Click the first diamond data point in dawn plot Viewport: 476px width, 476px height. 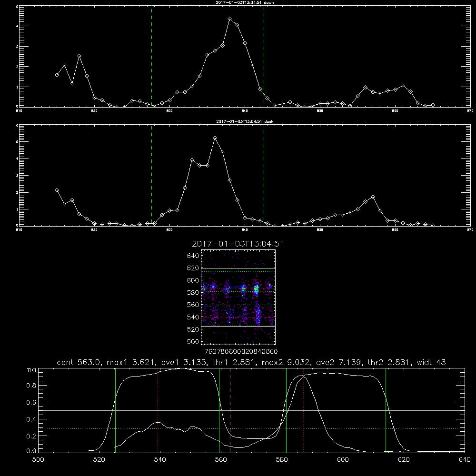point(57,75)
